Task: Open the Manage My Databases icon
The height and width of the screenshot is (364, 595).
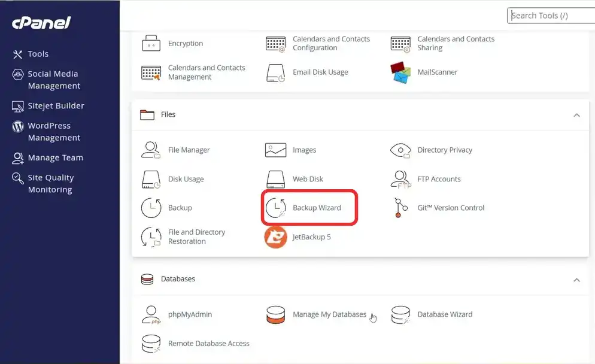Action: pos(275,315)
